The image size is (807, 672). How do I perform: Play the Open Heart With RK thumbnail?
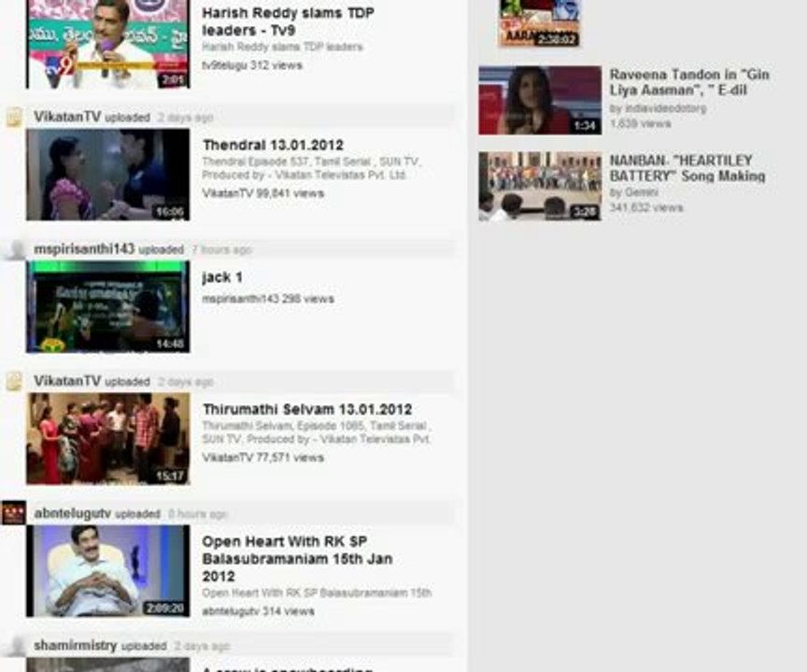108,571
